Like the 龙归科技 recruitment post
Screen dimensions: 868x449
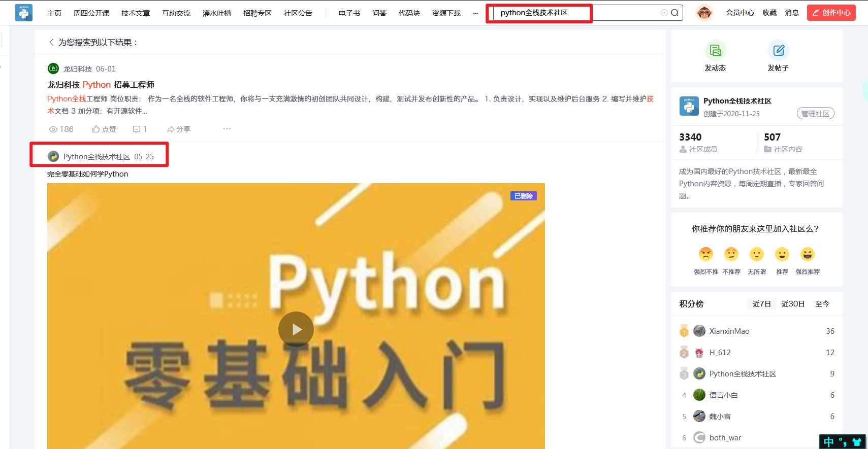[x=104, y=129]
